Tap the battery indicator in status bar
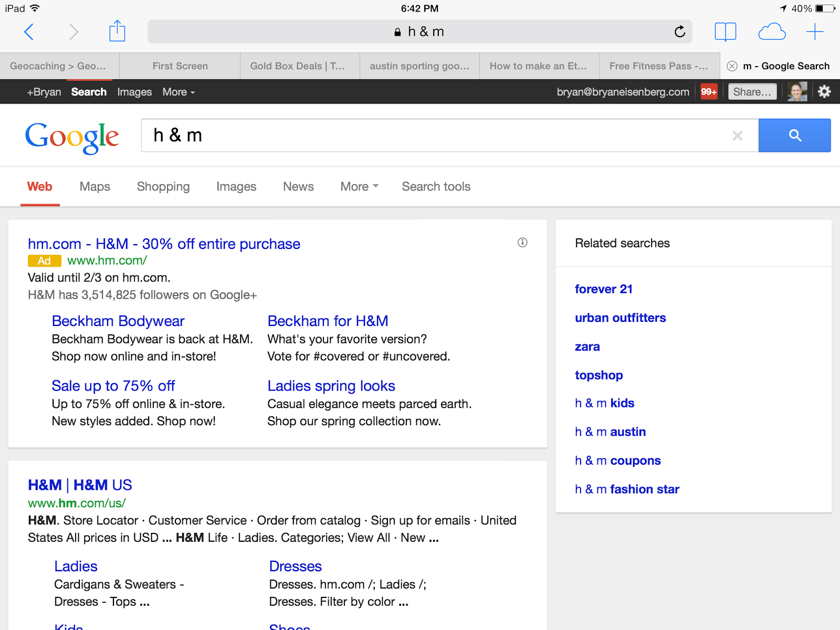The height and width of the screenshot is (630, 840). [825, 8]
